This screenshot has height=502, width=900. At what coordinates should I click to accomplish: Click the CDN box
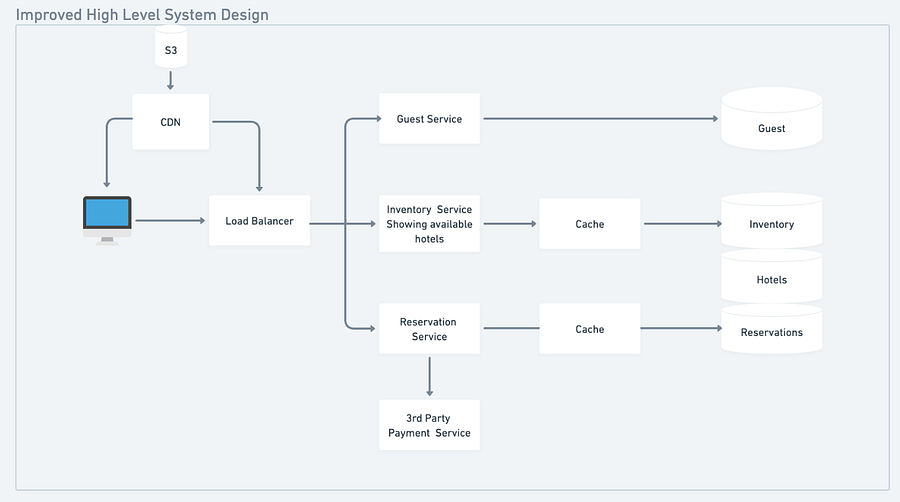pyautogui.click(x=170, y=122)
